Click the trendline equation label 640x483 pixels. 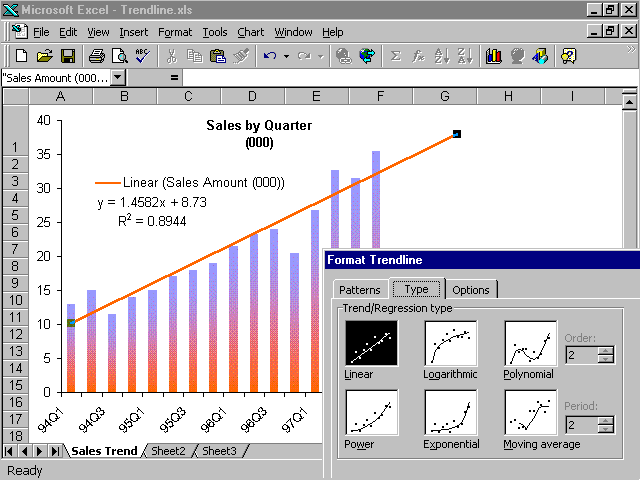(x=152, y=202)
